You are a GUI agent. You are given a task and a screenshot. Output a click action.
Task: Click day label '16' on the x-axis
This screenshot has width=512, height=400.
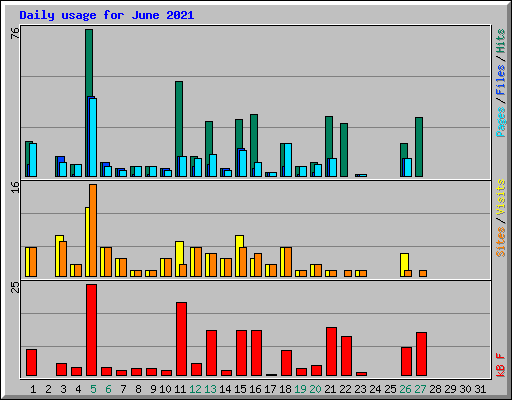tap(255, 389)
